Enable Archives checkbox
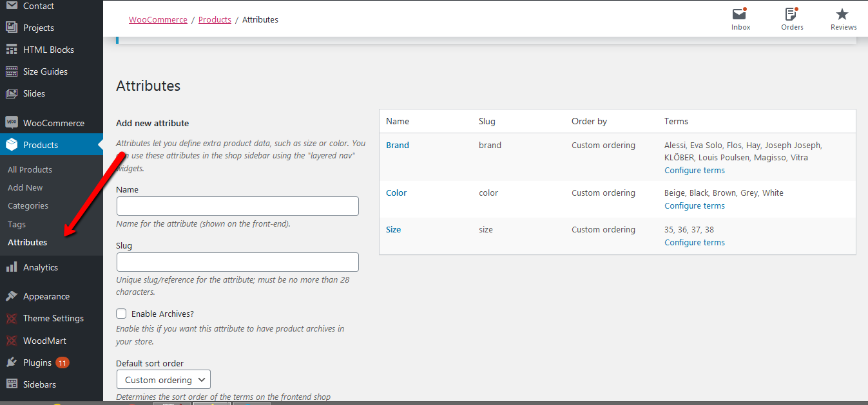Image resolution: width=868 pixels, height=405 pixels. point(121,314)
